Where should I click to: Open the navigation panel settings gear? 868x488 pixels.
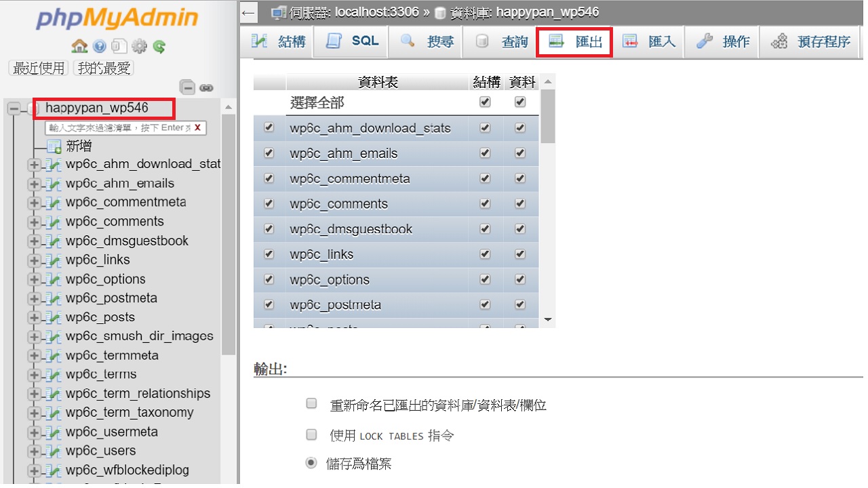139,46
